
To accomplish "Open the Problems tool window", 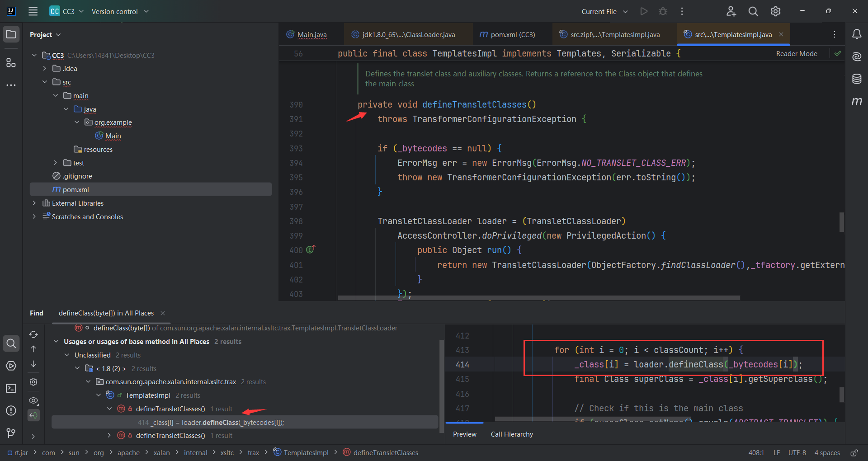I will coord(11,410).
